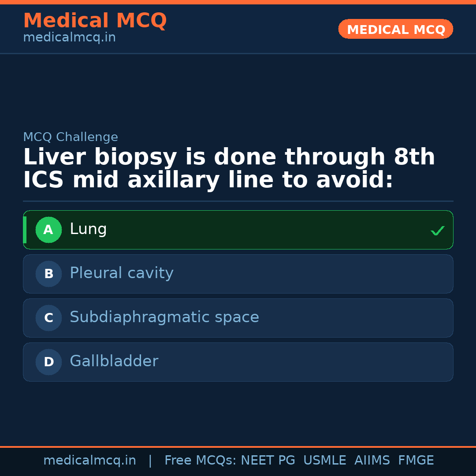Click USMLE in footer
This screenshot has width=476, height=476.
coord(324,461)
